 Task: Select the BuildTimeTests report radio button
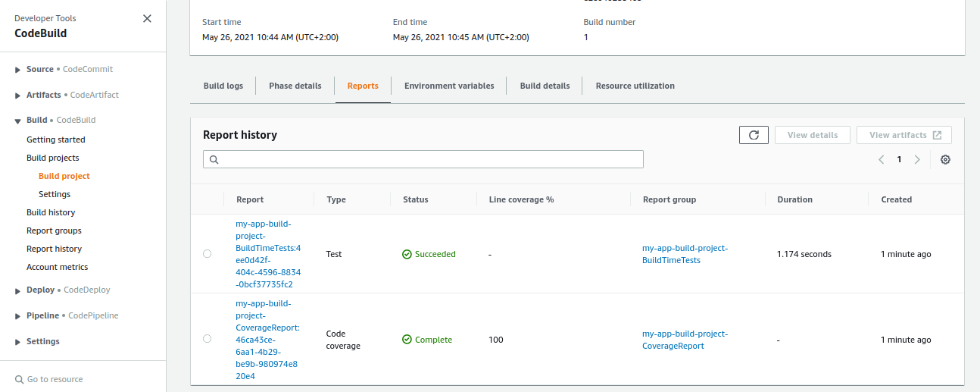pos(208,254)
